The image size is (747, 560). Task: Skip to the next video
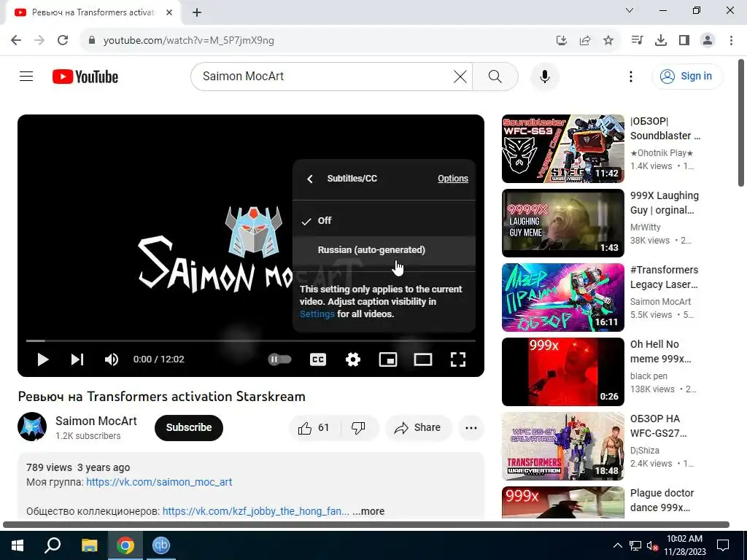tap(77, 359)
